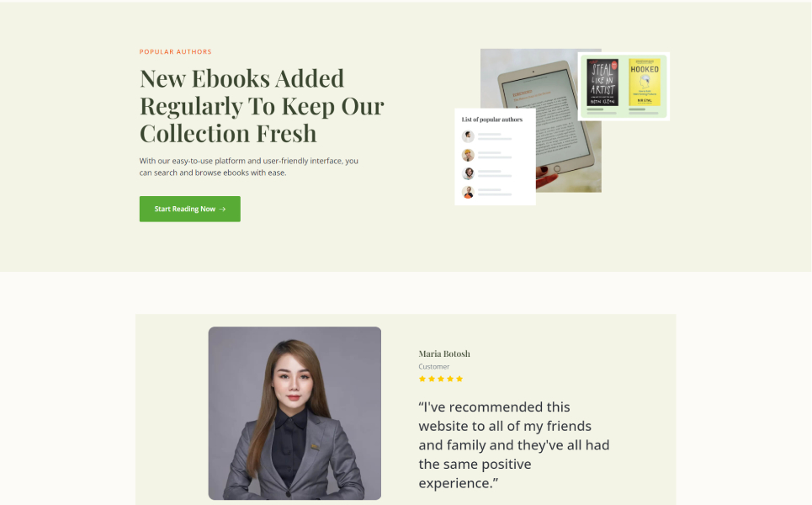
Task: Click the fifth rating star
Action: [x=459, y=379]
